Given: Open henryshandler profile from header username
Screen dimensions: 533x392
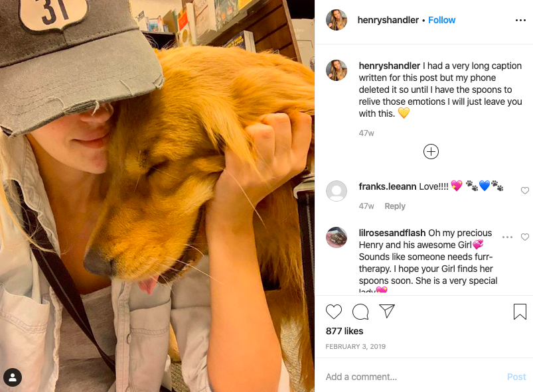Looking at the screenshot, I should pyautogui.click(x=388, y=20).
